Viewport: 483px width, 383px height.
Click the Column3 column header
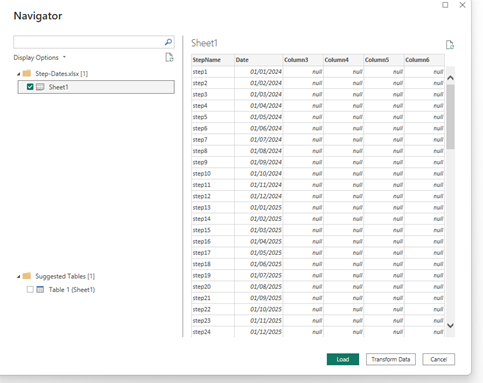click(303, 60)
